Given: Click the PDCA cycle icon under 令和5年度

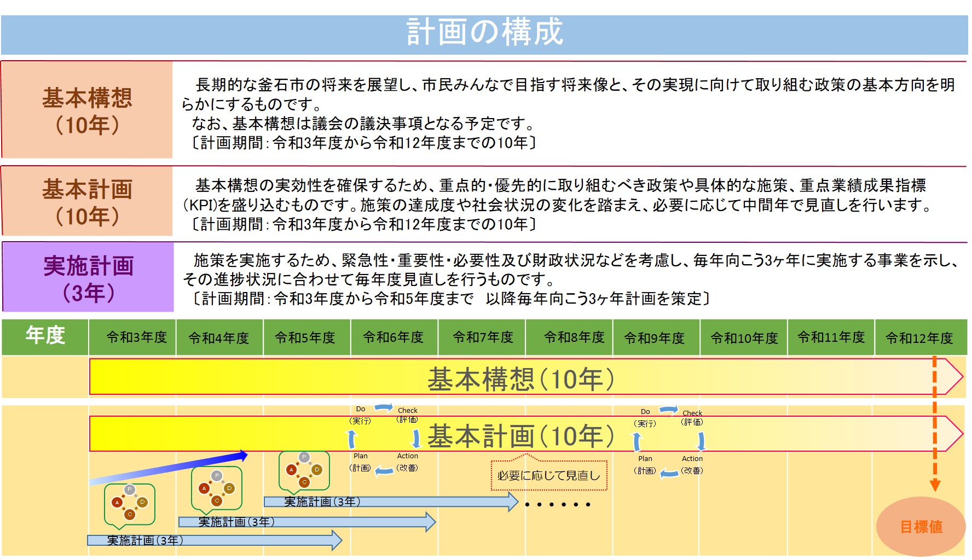Looking at the screenshot, I should click(304, 470).
